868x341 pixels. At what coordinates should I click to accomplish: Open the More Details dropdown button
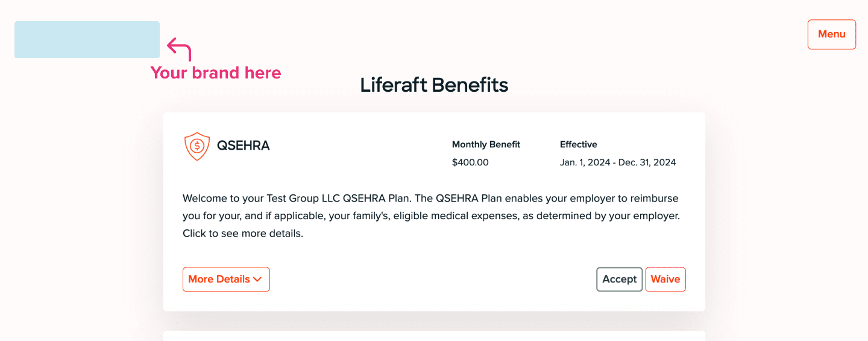pos(226,279)
